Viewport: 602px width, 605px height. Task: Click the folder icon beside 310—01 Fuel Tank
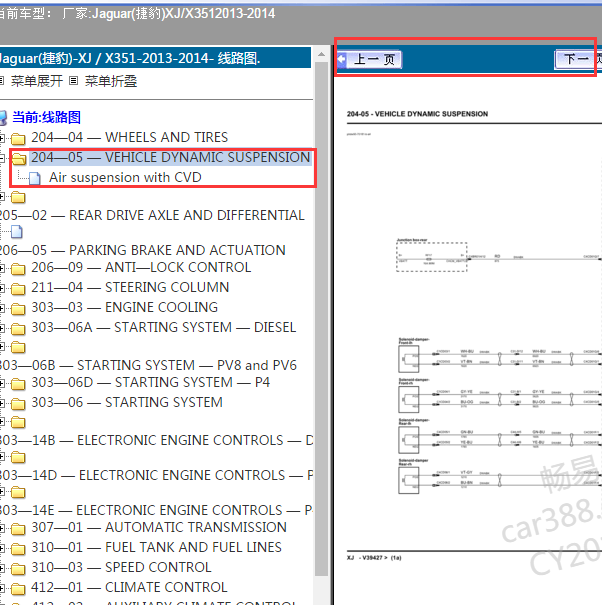pos(18,549)
